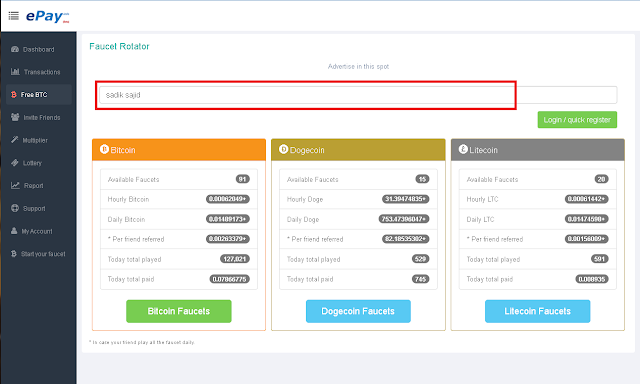
Task: Click the Litecoin panel header icon
Action: (463, 149)
